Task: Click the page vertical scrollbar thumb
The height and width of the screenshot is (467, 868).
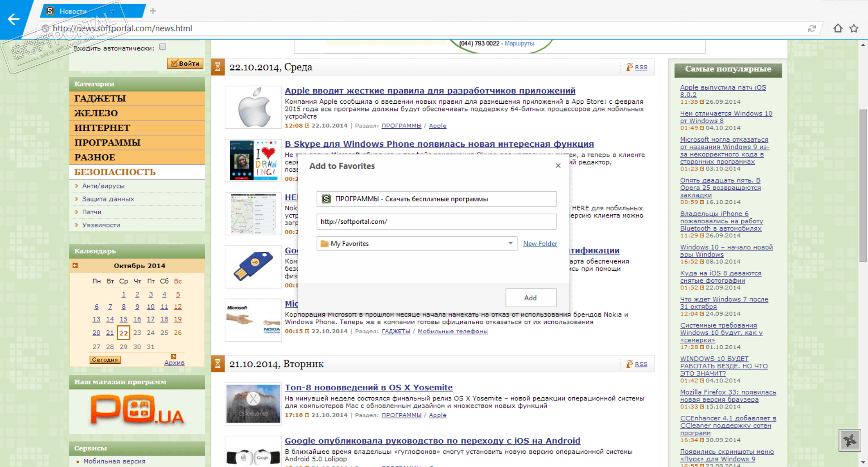Action: 863,186
